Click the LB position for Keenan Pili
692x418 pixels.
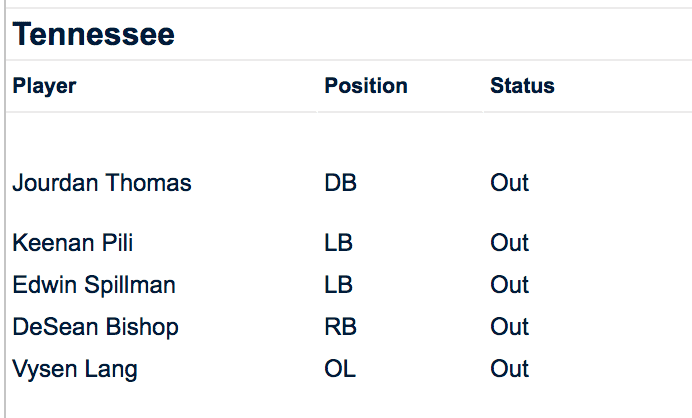click(338, 243)
